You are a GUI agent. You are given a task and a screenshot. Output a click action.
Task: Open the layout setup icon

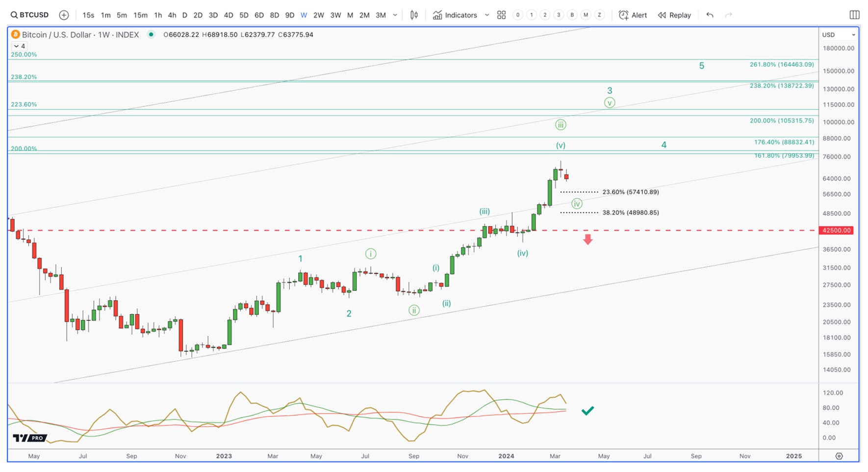[854, 15]
